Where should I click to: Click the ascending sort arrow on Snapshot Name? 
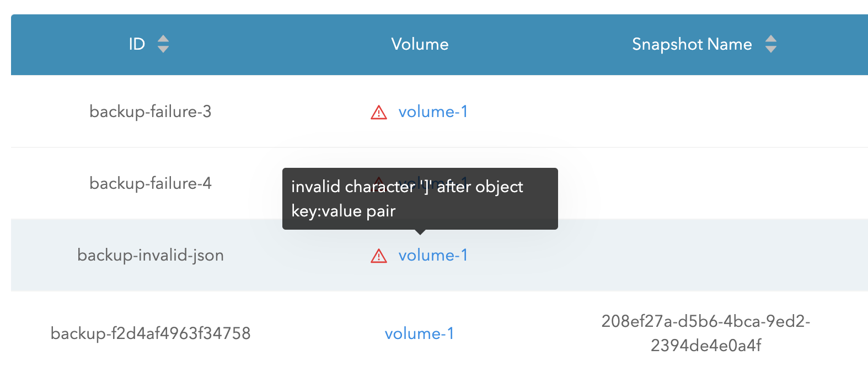pyautogui.click(x=771, y=39)
